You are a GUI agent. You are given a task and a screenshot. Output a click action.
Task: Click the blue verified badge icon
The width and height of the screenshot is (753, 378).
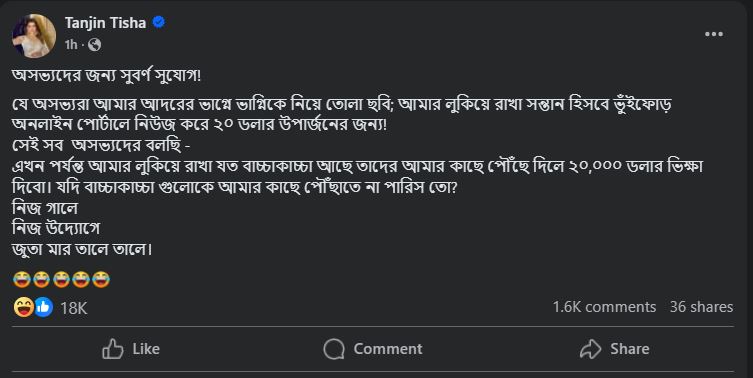(x=158, y=22)
